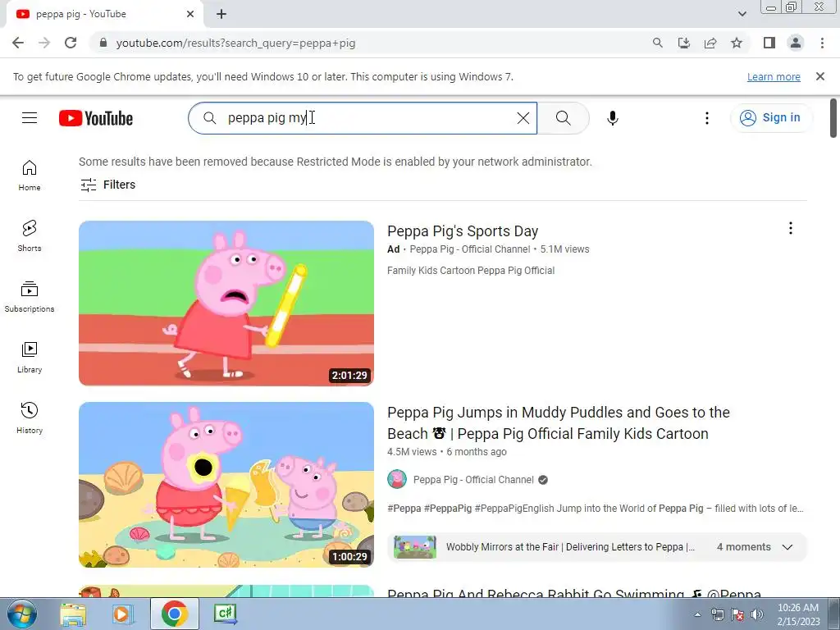This screenshot has height=630, width=840.
Task: Go to YouTube home via logo
Action: click(96, 118)
